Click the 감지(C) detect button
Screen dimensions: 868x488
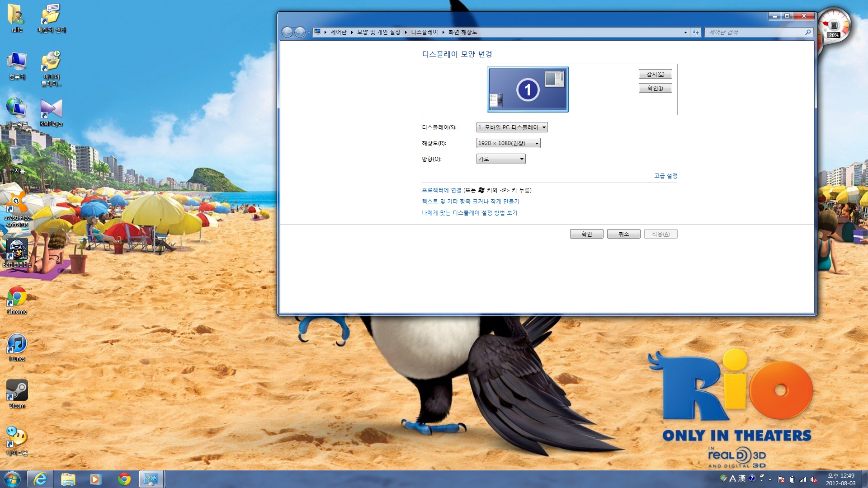coord(655,74)
